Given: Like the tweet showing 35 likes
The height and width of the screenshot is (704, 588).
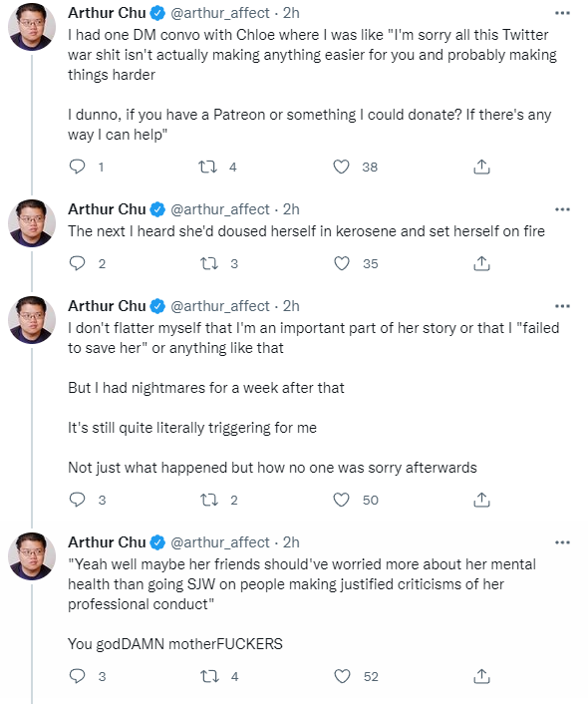Looking at the screenshot, I should click(x=342, y=263).
